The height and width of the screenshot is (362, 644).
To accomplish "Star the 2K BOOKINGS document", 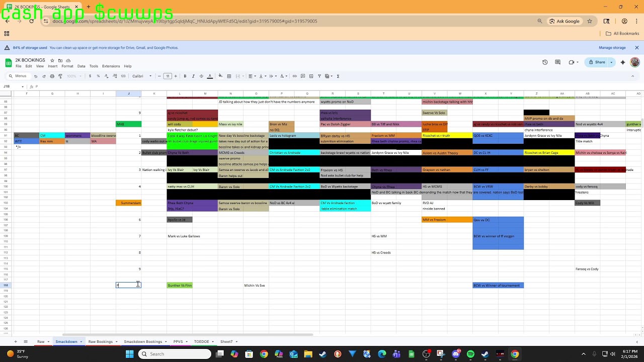I will point(52,60).
